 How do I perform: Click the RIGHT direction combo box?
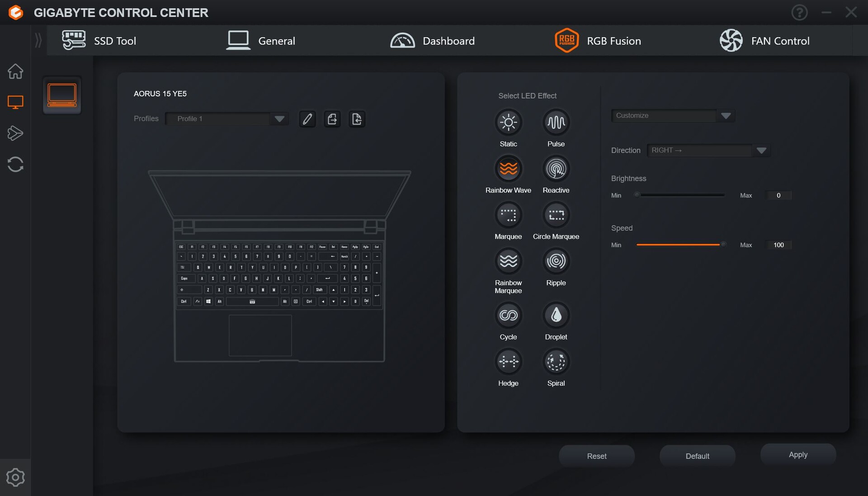click(x=709, y=151)
